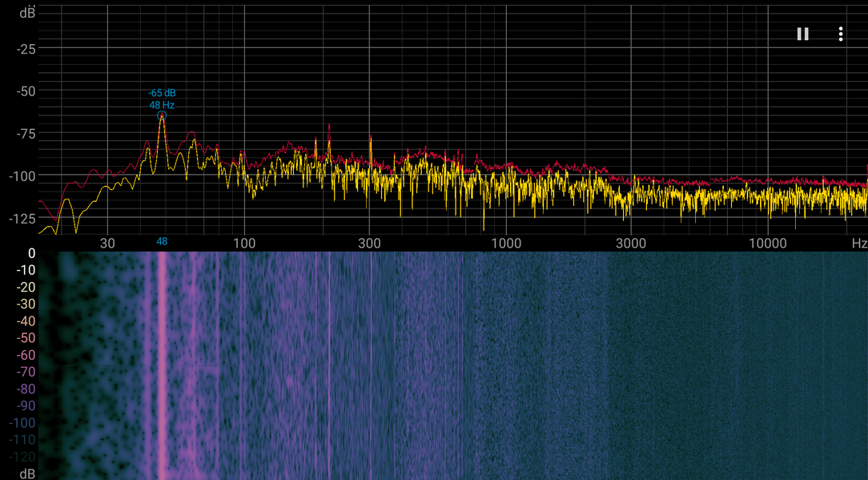Click the '-110' spectrogram scale label

22,440
